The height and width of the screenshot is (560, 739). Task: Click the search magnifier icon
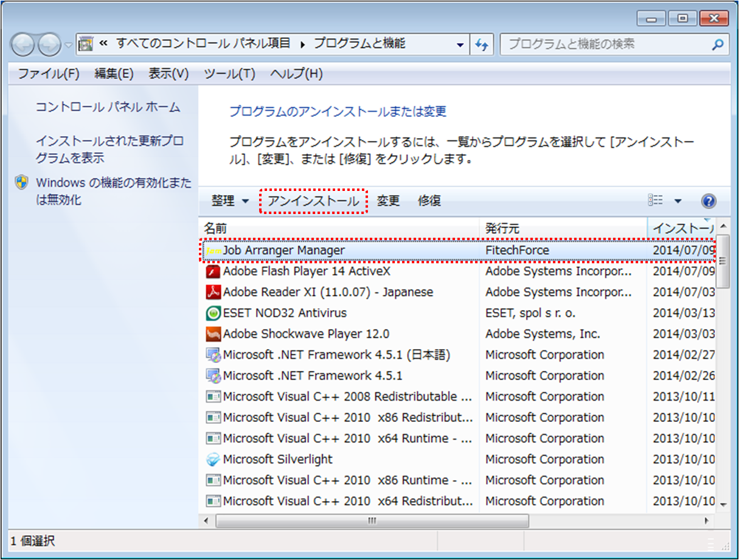718,44
